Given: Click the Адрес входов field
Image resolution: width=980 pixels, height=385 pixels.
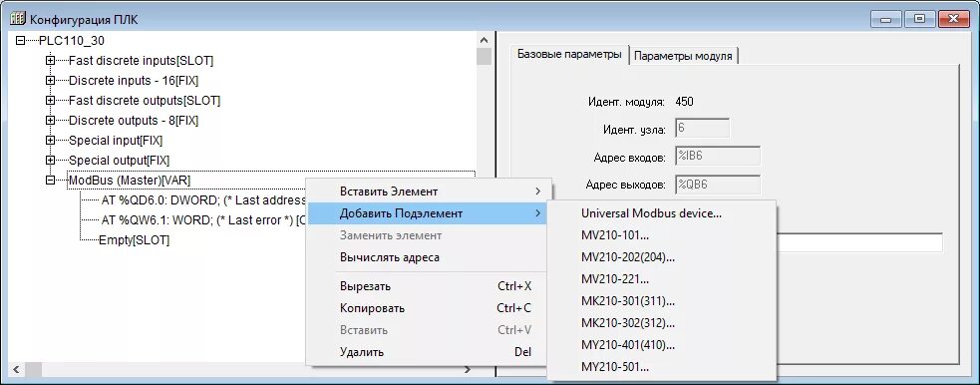Looking at the screenshot, I should coord(718,157).
